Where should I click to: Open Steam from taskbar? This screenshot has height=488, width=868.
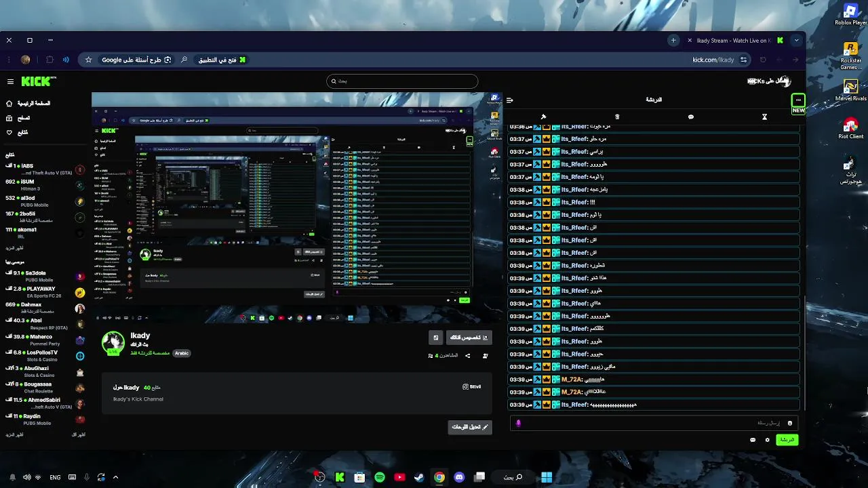pos(419,477)
